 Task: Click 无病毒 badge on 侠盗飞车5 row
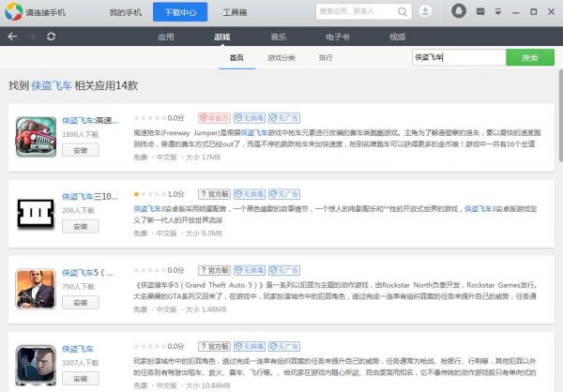coord(250,270)
